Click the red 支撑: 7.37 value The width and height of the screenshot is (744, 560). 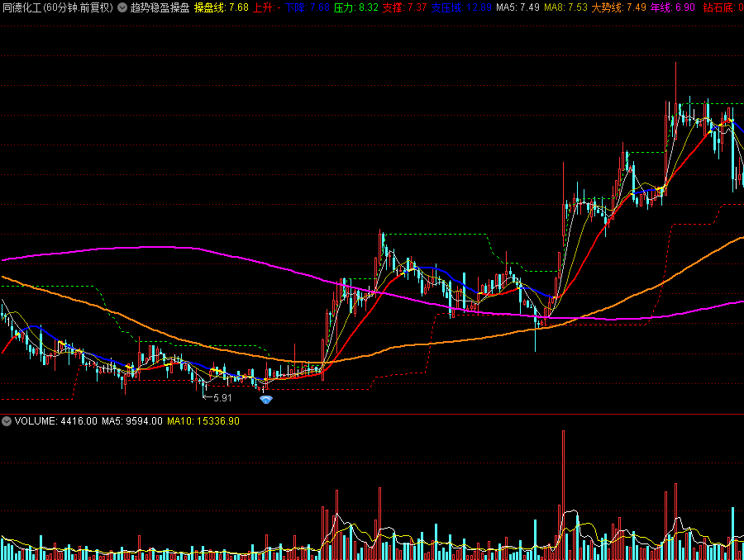coord(405,7)
